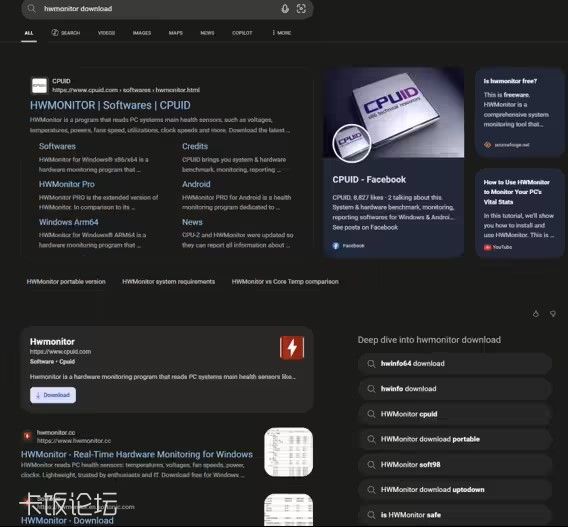Click search icon beside hwinfo download suggestion
Image resolution: width=568 pixels, height=527 pixels.
coord(371,389)
